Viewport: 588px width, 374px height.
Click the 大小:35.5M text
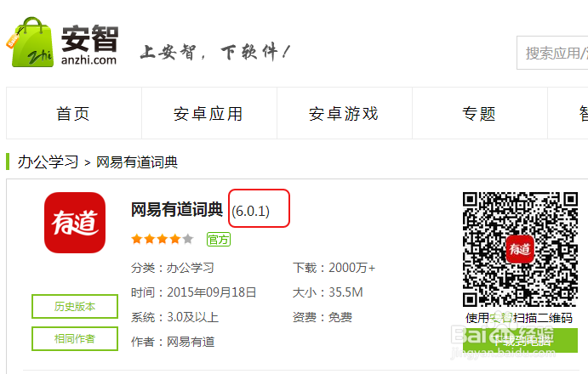pos(328,292)
